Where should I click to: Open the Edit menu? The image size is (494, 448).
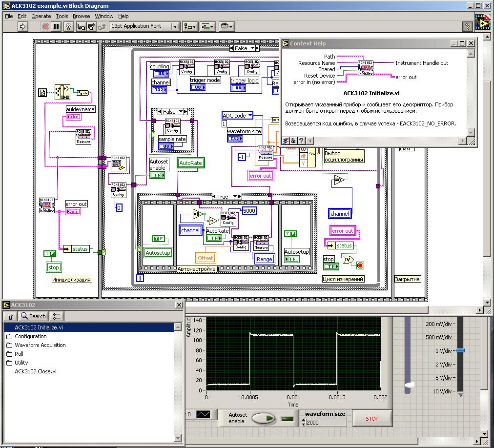(x=22, y=16)
